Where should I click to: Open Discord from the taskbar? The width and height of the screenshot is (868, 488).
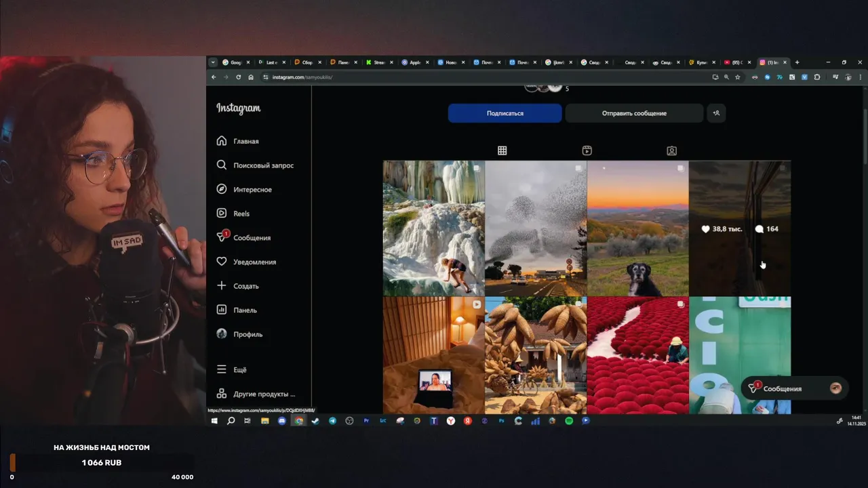pyautogui.click(x=281, y=421)
